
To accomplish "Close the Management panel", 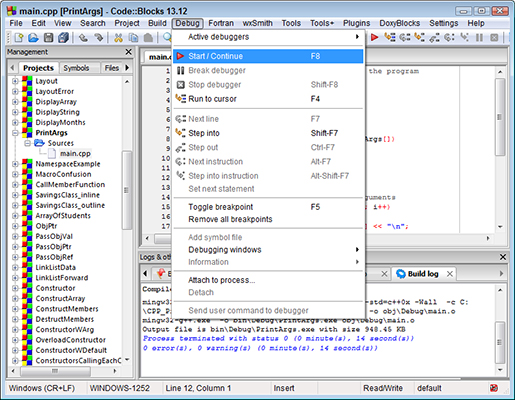I will click(x=128, y=52).
